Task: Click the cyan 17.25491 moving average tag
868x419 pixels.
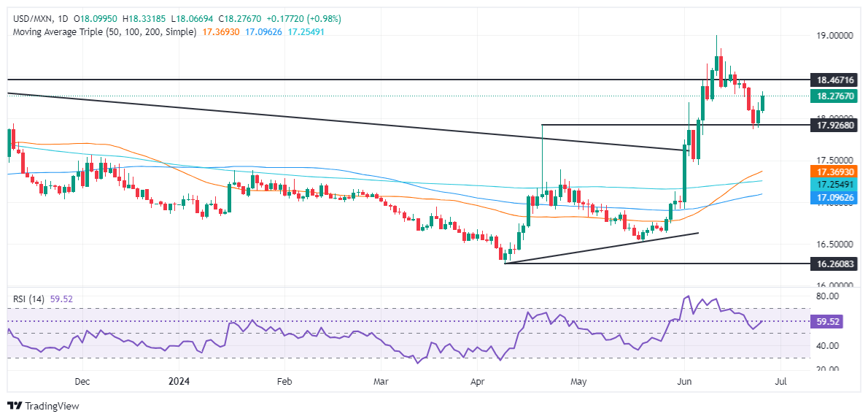Action: [x=834, y=183]
